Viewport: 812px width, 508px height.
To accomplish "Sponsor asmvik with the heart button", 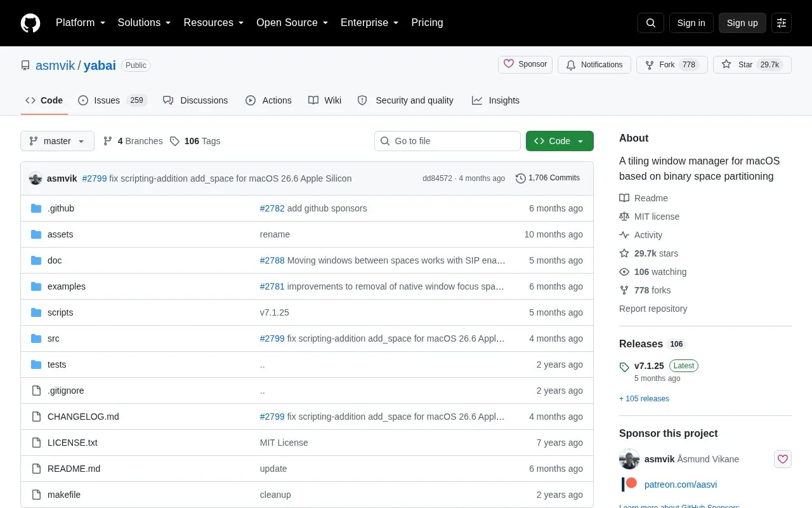I will 783,459.
